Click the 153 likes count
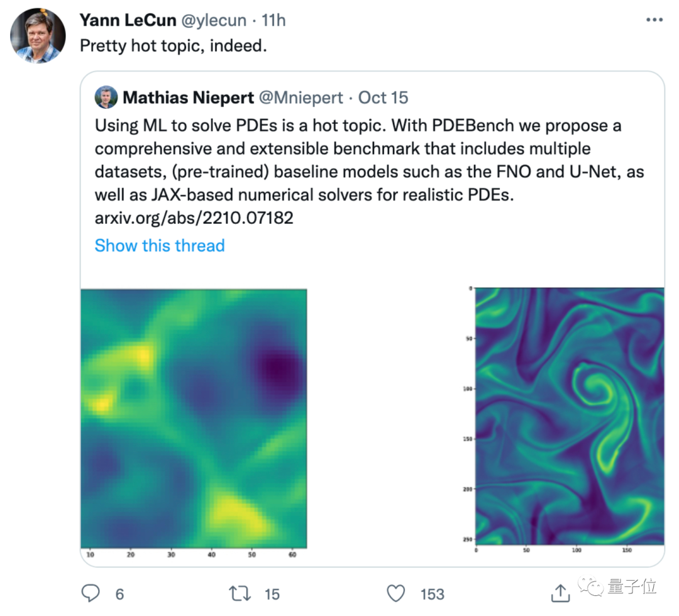Viewport: 679px width, 616px height. pos(432,593)
